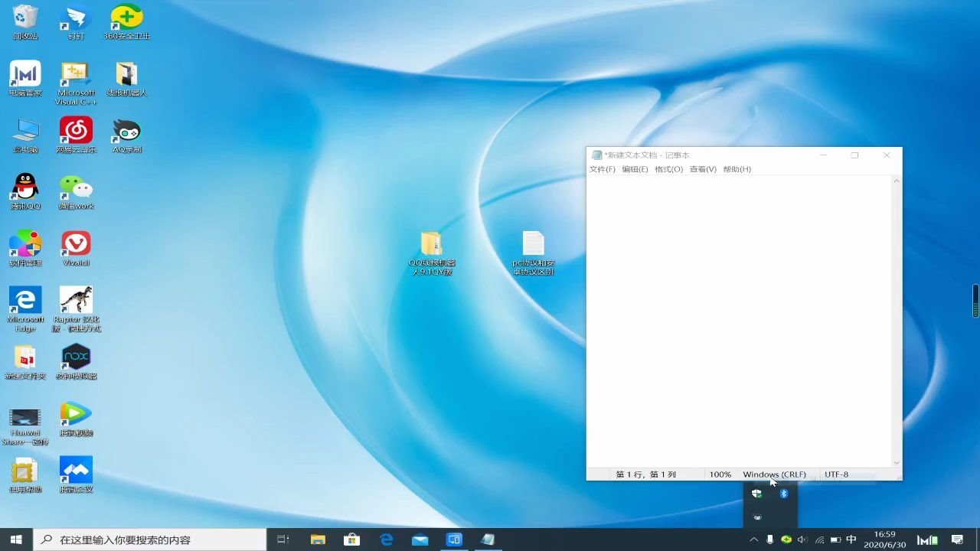Screen dimensions: 980x551
Task: Click the 360 green tray icon
Action: point(786,540)
